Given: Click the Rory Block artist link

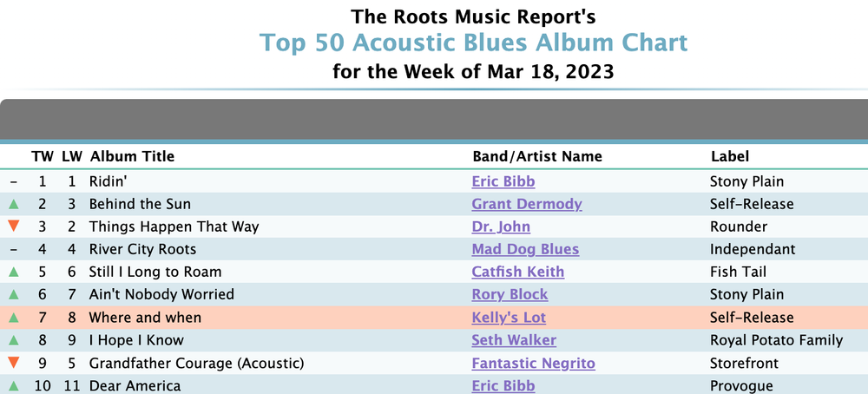Looking at the screenshot, I should click(x=510, y=295).
